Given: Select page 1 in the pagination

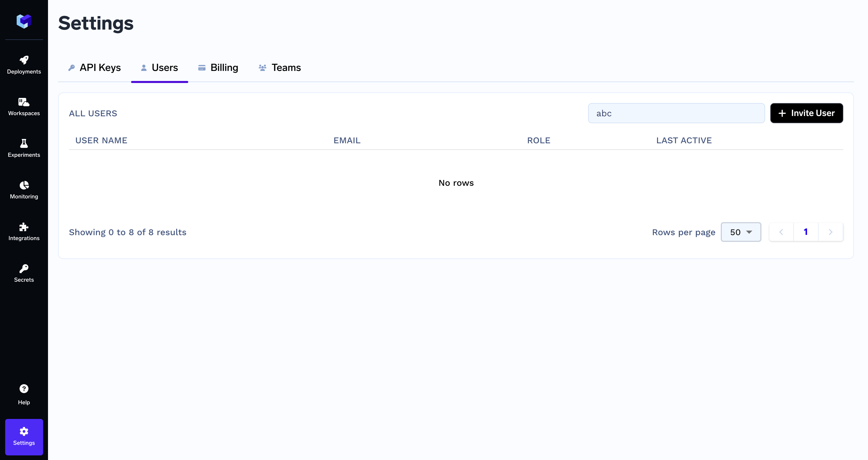Looking at the screenshot, I should pyautogui.click(x=806, y=232).
